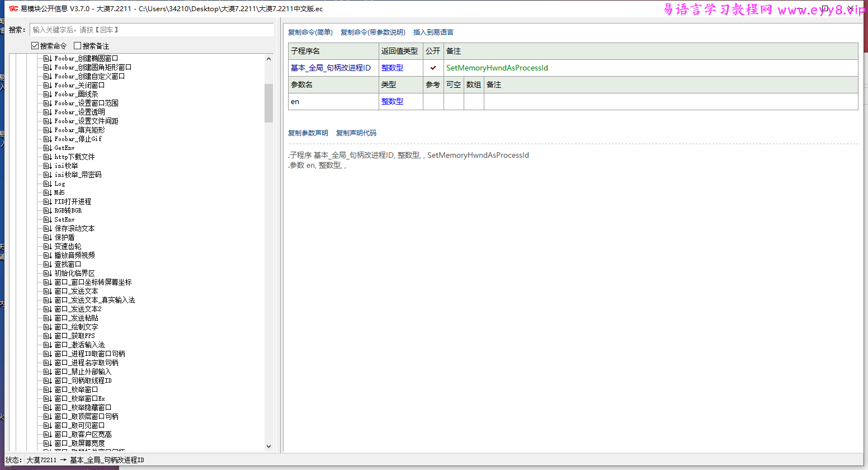Toggle the 搜索备注 checkbox
This screenshot has height=470, width=868.
pos(78,46)
